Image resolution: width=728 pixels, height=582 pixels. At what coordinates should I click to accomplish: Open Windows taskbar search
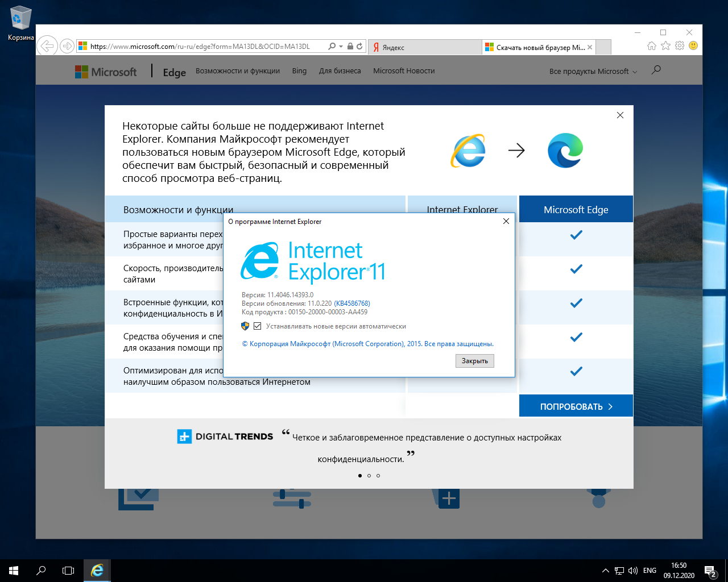[41, 571]
